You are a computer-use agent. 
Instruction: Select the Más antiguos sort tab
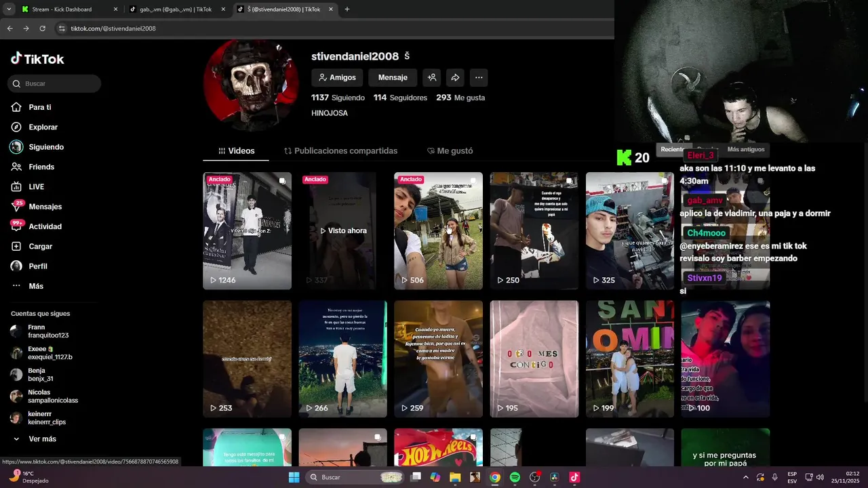[x=745, y=149]
